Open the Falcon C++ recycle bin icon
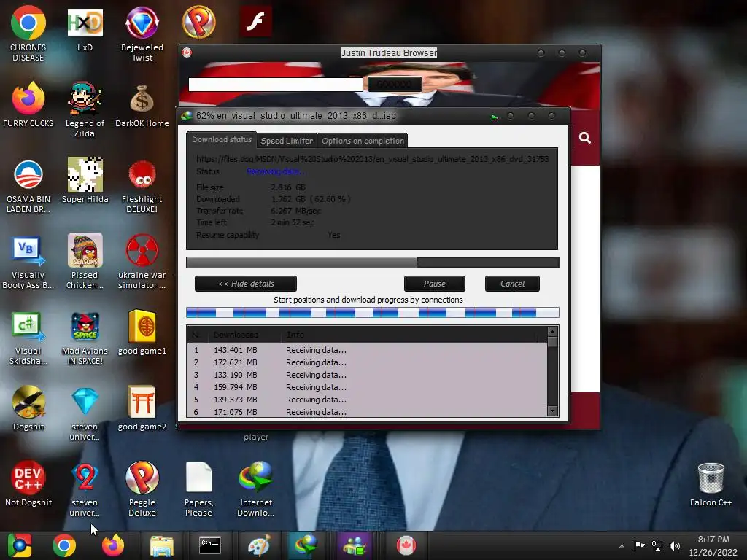Screen dimensions: 747x560 [711, 484]
